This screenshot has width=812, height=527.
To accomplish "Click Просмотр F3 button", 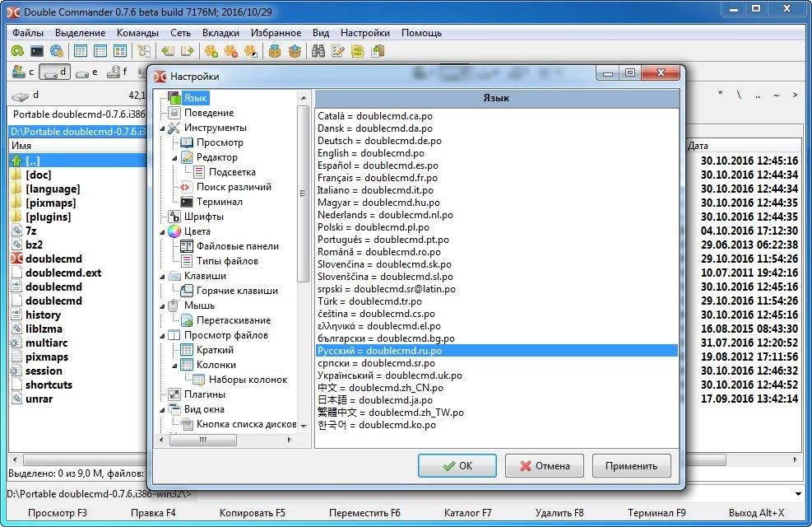I will 58,513.
